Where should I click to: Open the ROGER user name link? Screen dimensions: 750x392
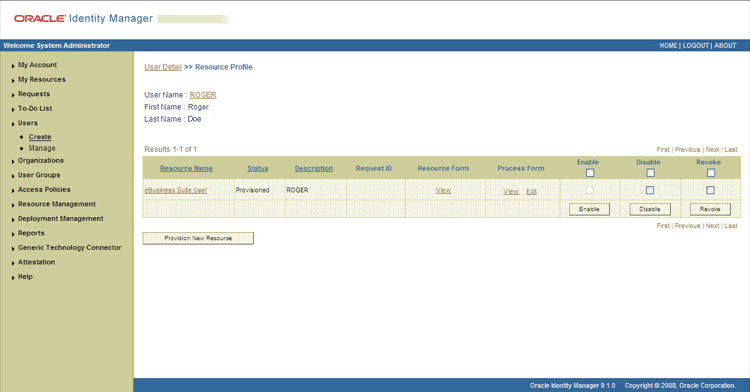coord(203,95)
